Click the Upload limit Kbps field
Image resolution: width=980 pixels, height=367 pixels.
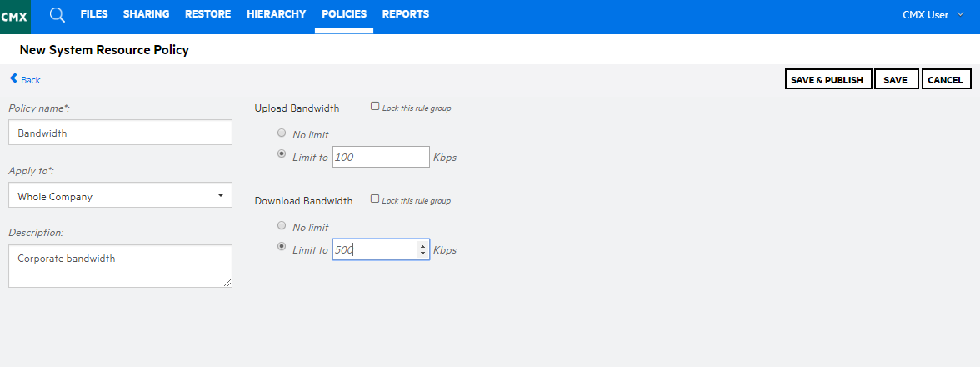tap(381, 157)
